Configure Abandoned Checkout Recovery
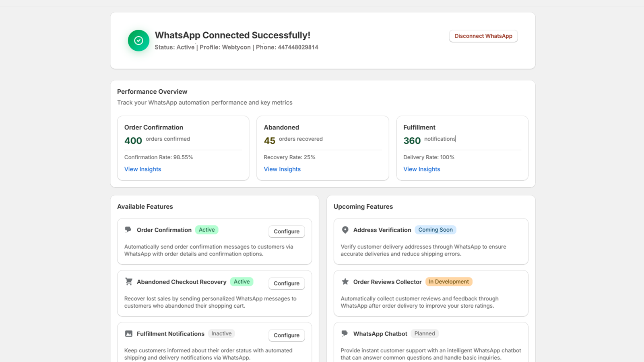This screenshot has width=644, height=362. point(286,283)
